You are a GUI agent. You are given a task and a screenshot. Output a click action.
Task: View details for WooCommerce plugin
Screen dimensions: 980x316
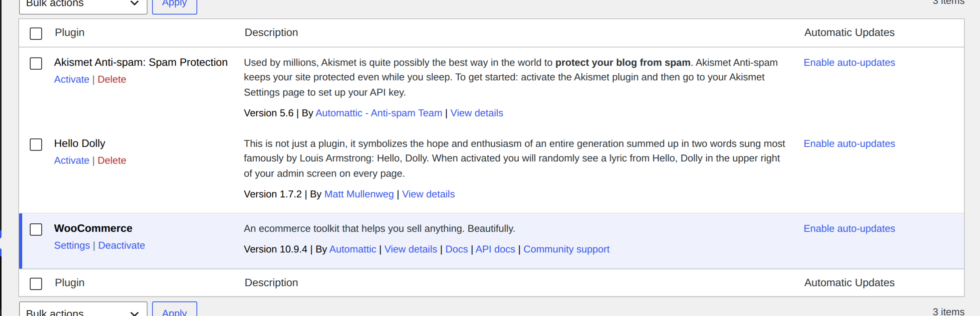pyautogui.click(x=411, y=249)
